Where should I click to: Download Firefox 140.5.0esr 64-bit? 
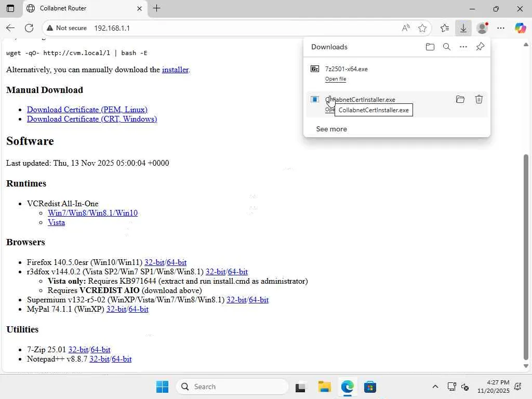pyautogui.click(x=177, y=262)
